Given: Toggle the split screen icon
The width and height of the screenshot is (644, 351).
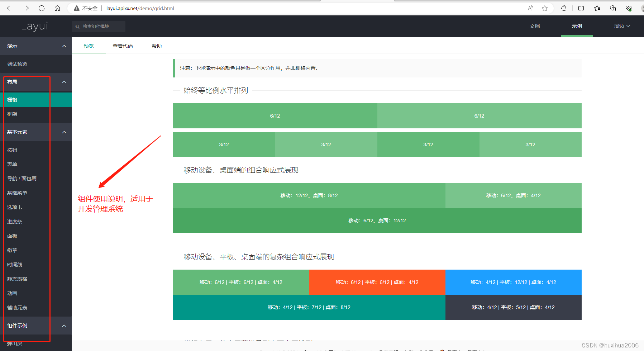Looking at the screenshot, I should click(581, 8).
